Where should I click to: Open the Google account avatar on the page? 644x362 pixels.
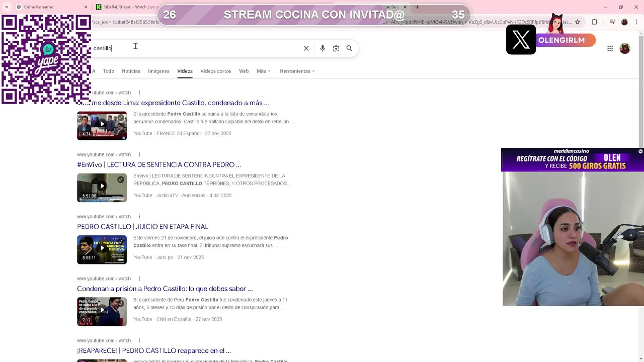pyautogui.click(x=625, y=48)
